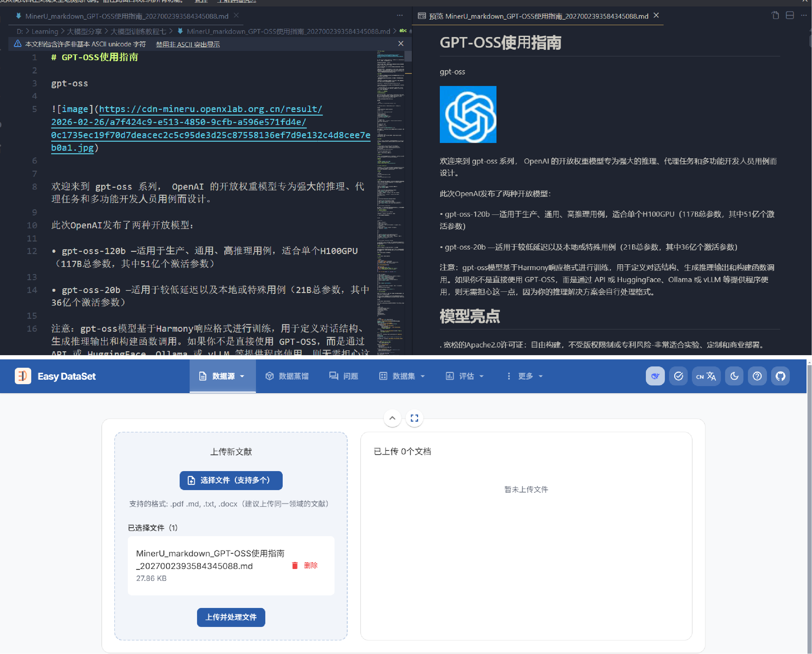Screen dimensions: 812x654
Task: Select the whale model icon in the navbar
Action: 655,376
